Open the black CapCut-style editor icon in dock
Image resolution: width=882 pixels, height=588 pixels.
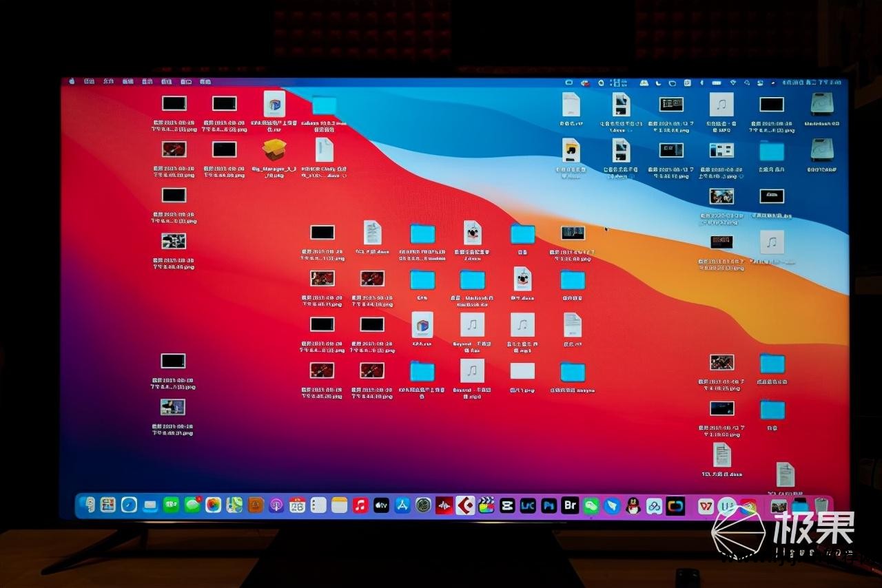507,505
